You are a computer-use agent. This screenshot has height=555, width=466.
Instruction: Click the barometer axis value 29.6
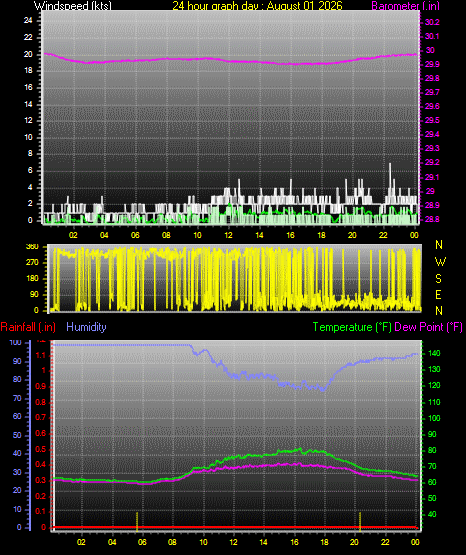pyautogui.click(x=432, y=106)
